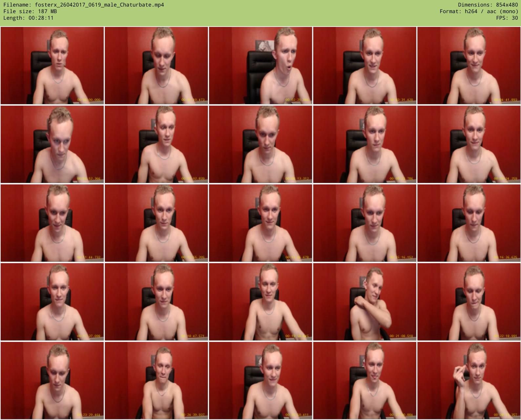Click the Filename text in the header
This screenshot has width=521, height=420.
click(84, 5)
